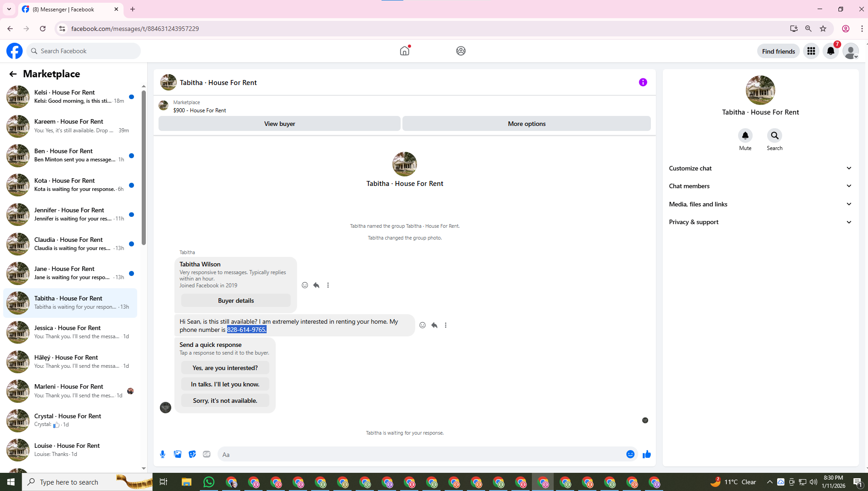Open Windows Start menu
The height and width of the screenshot is (491, 868).
[x=11, y=482]
